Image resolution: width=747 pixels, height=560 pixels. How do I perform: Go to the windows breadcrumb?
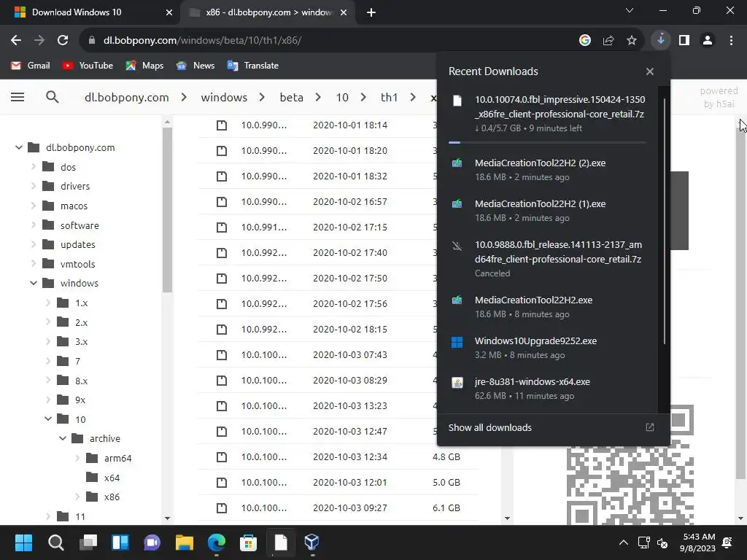[x=224, y=98]
